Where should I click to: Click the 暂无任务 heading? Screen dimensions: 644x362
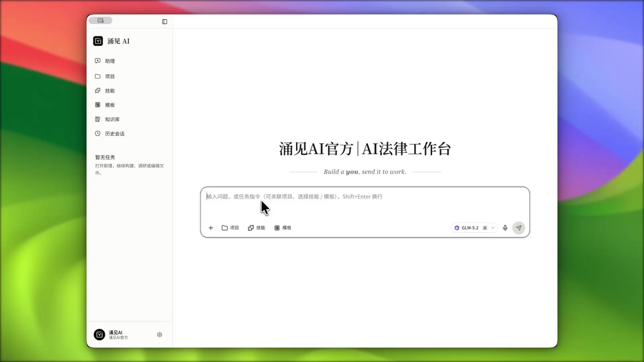coord(105,157)
